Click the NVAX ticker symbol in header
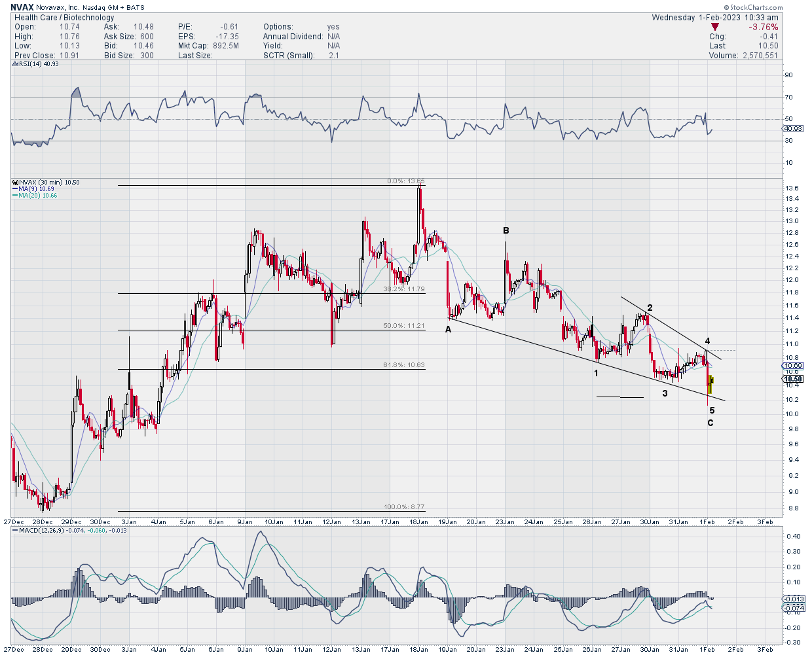 pos(22,8)
